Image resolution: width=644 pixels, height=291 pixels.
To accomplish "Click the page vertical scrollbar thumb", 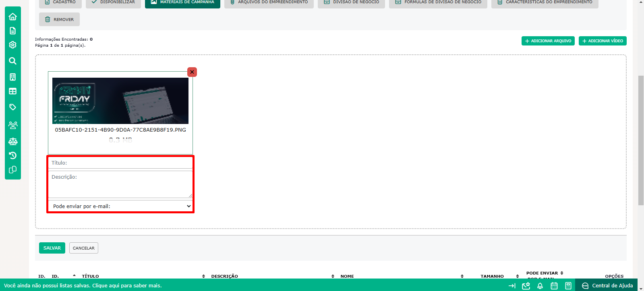I will coord(641,140).
